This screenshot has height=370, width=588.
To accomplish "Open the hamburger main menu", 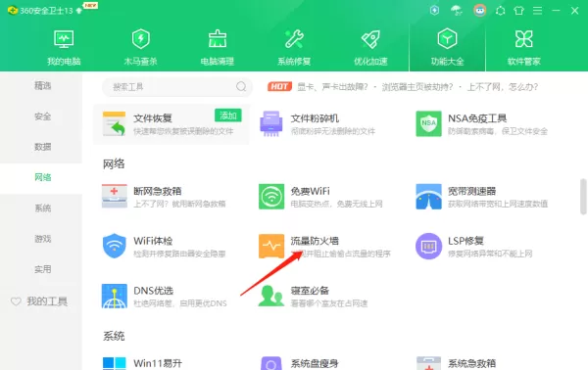I will [x=537, y=11].
